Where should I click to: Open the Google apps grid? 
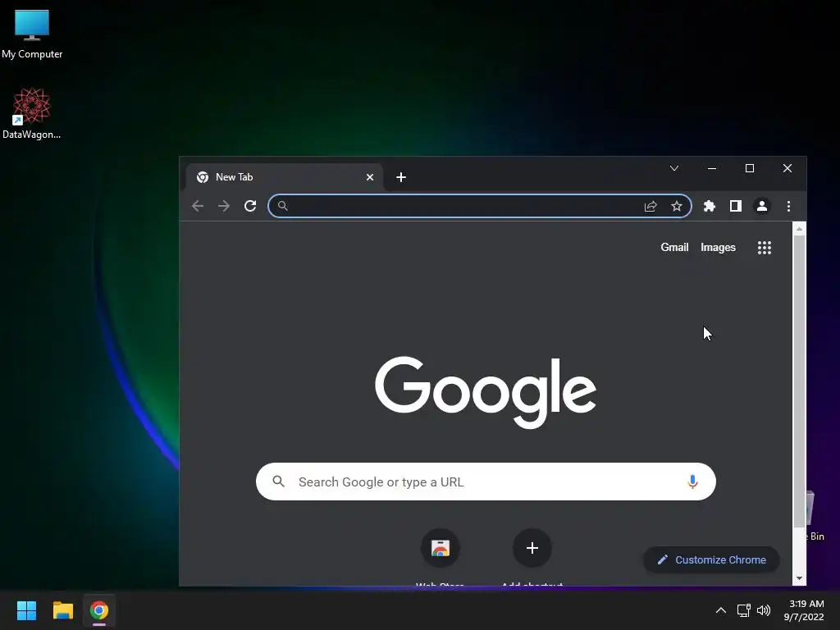[765, 248]
